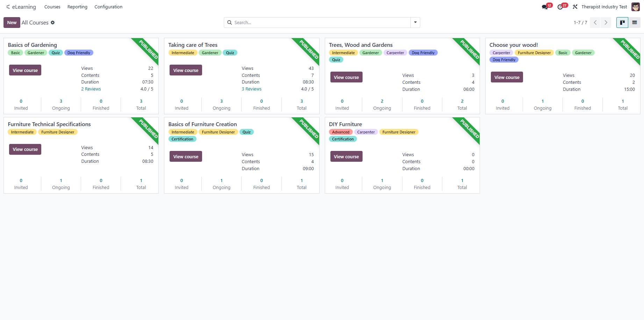Image resolution: width=644 pixels, height=320 pixels.
Task: Click the New button
Action: click(12, 22)
